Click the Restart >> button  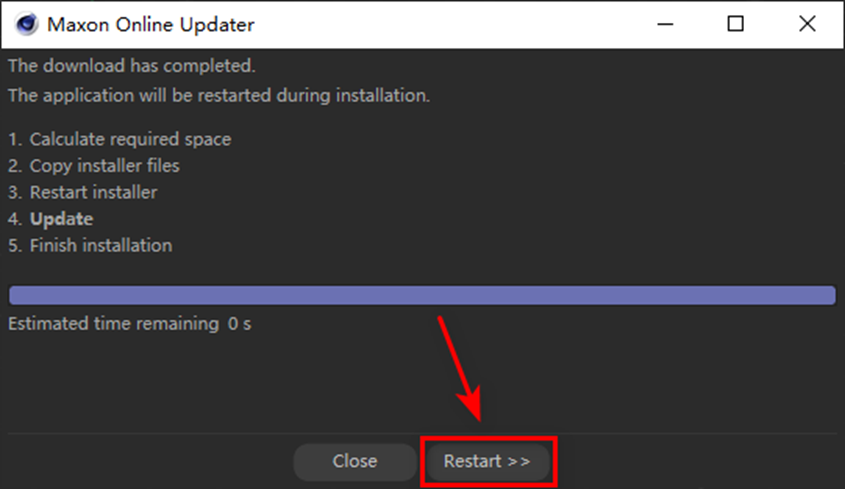tap(487, 462)
